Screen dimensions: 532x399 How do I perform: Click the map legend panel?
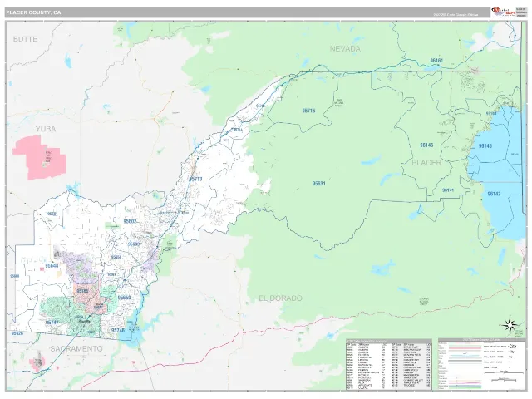(x=481, y=364)
